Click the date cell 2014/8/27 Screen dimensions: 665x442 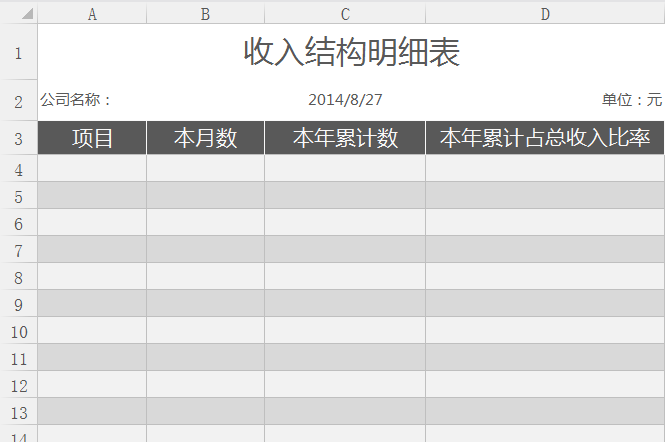click(x=345, y=100)
